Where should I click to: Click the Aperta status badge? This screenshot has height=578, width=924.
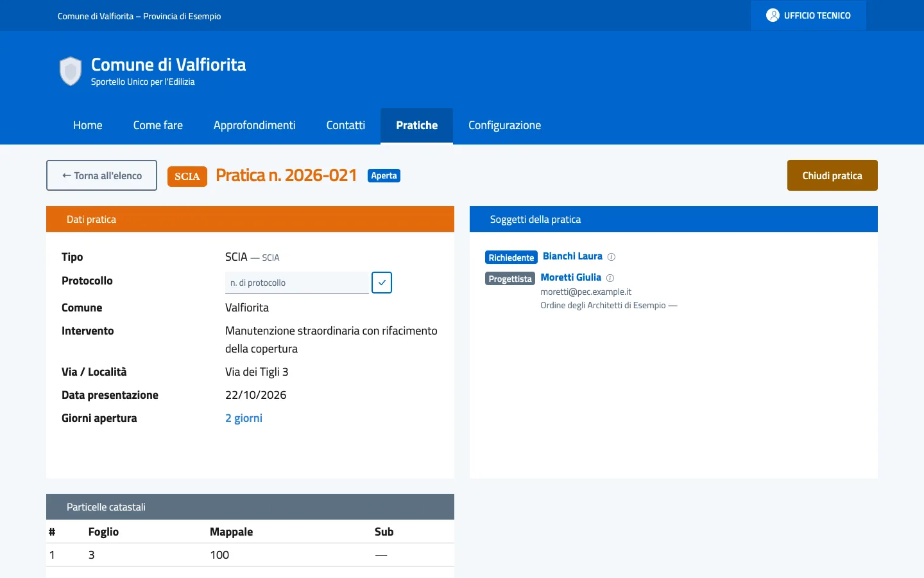coord(384,175)
